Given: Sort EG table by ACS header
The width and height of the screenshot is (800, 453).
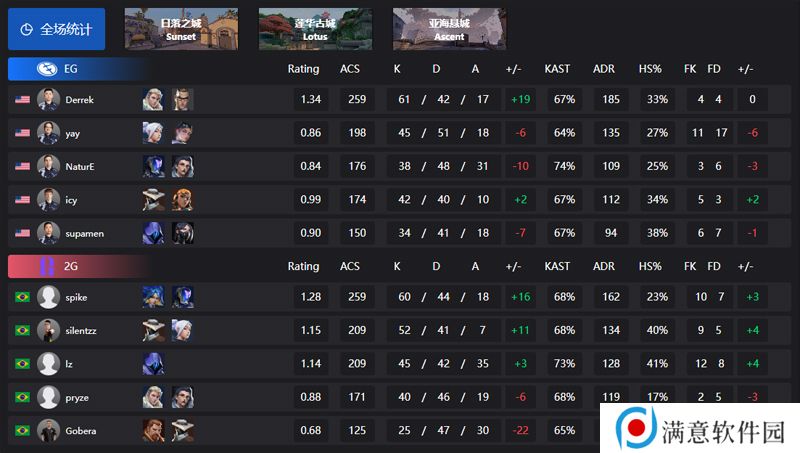Looking at the screenshot, I should click(x=350, y=69).
